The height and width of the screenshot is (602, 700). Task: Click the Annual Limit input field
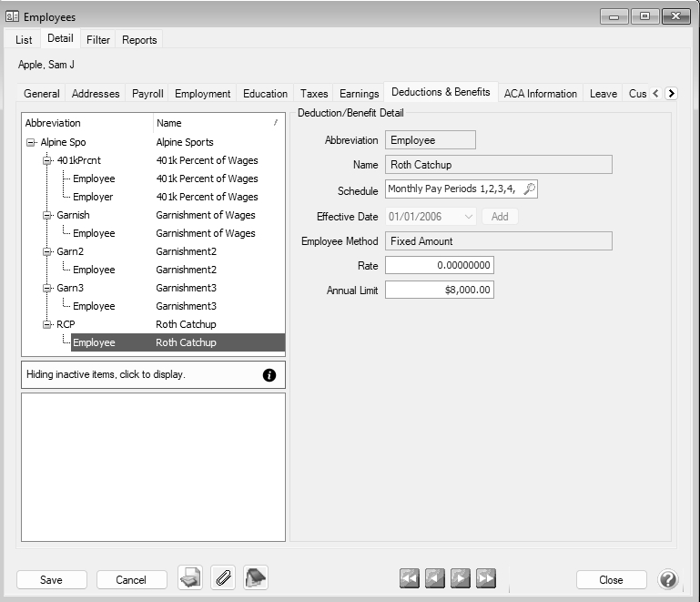coord(439,291)
